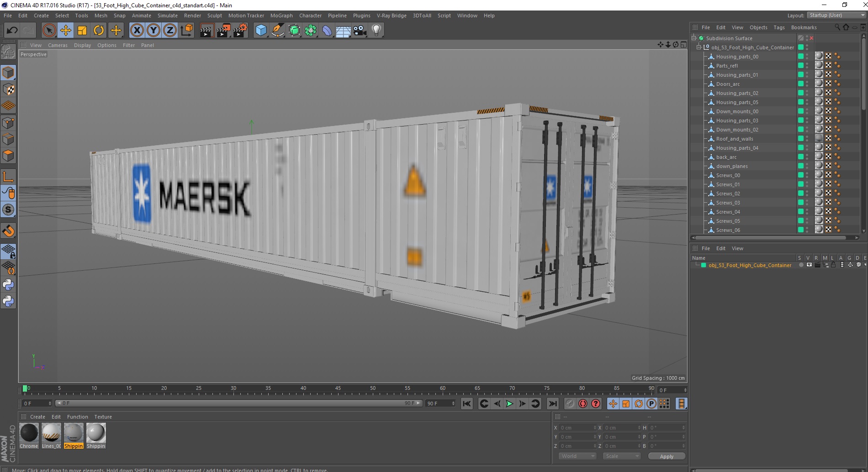
Task: Toggle position keyframe recording icon
Action: pos(613,404)
